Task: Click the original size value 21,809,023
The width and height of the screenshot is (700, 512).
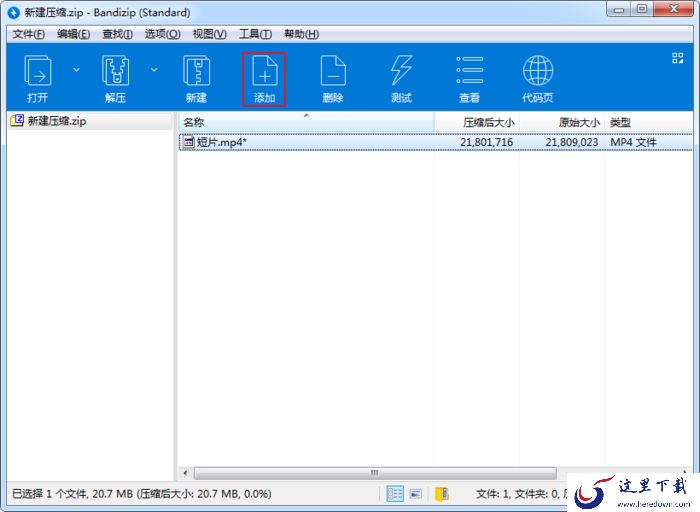Action: [571, 142]
